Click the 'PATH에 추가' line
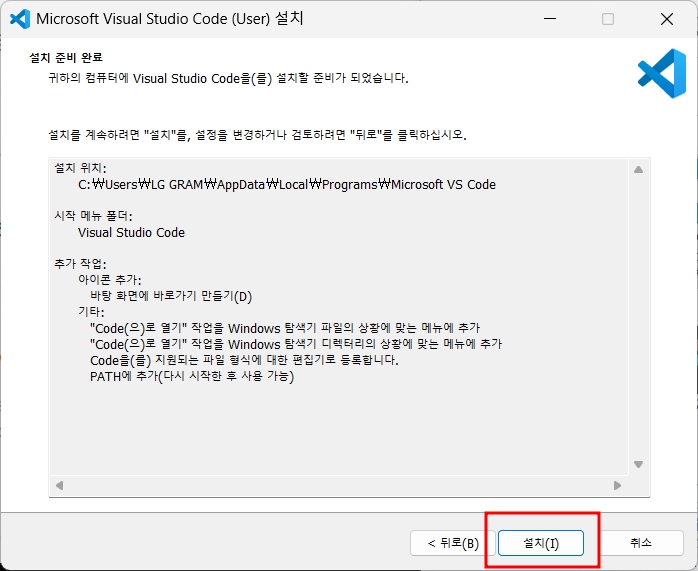The width and height of the screenshot is (698, 571). (192, 377)
